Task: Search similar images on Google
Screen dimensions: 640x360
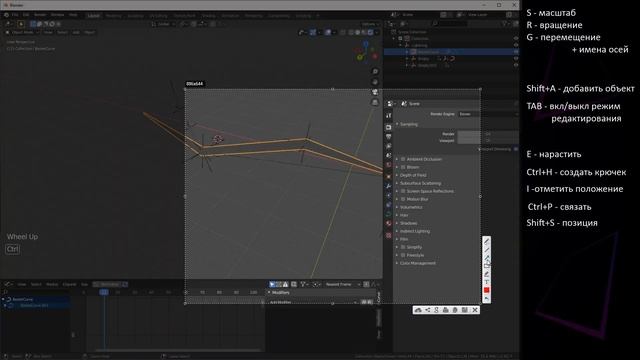Action: [x=436, y=310]
